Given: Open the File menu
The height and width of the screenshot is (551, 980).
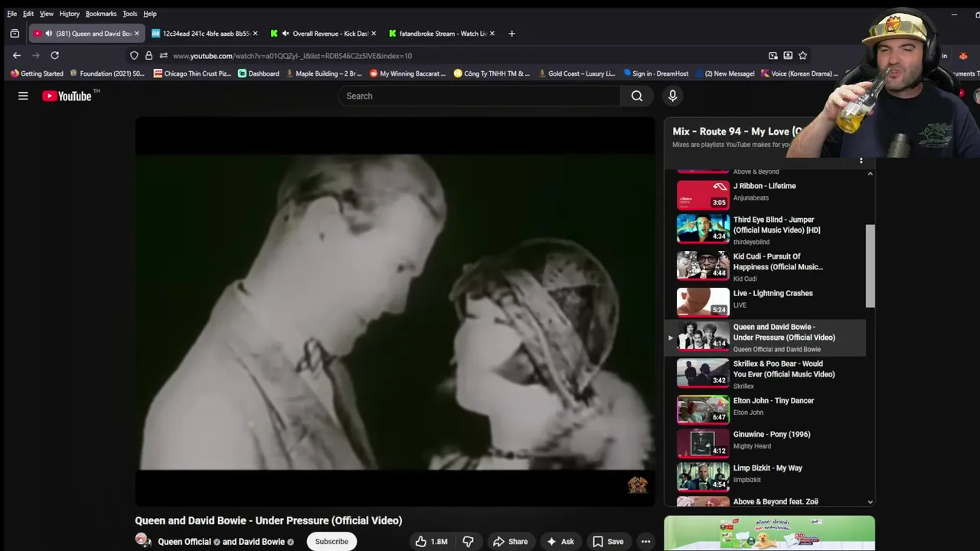Looking at the screenshot, I should click(x=11, y=14).
